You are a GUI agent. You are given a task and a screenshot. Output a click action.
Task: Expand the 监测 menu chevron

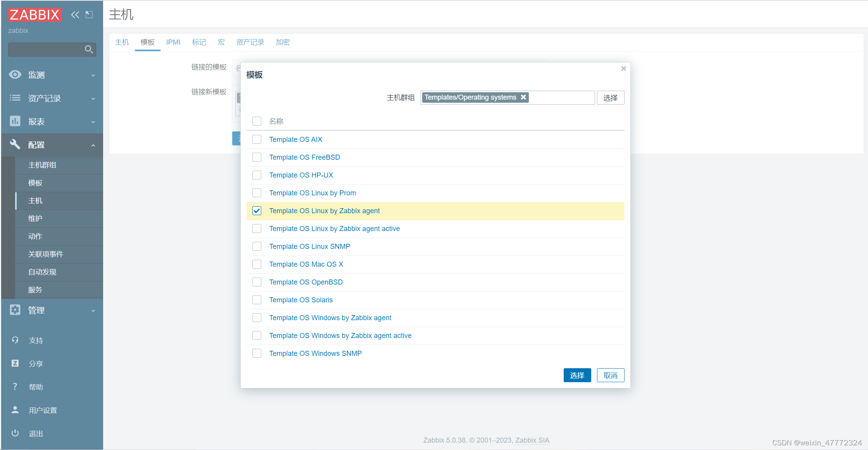pyautogui.click(x=93, y=75)
